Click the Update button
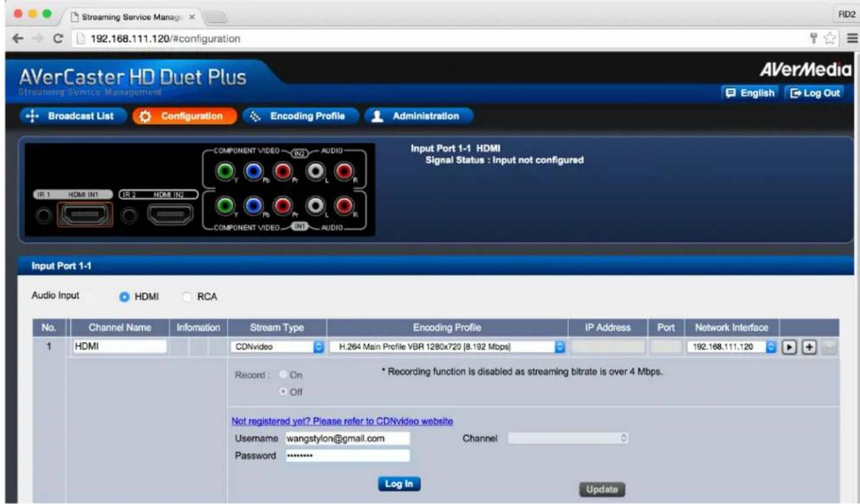 coord(602,489)
